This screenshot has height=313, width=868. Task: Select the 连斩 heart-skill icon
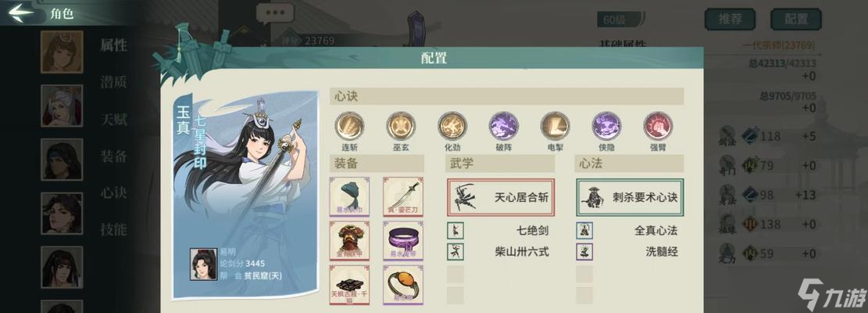[x=349, y=126]
